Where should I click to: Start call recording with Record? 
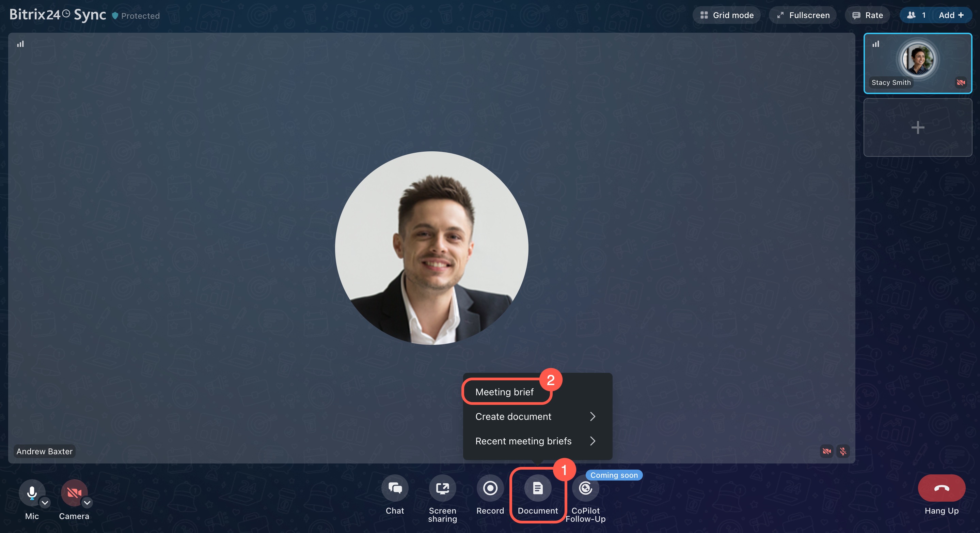pyautogui.click(x=490, y=488)
